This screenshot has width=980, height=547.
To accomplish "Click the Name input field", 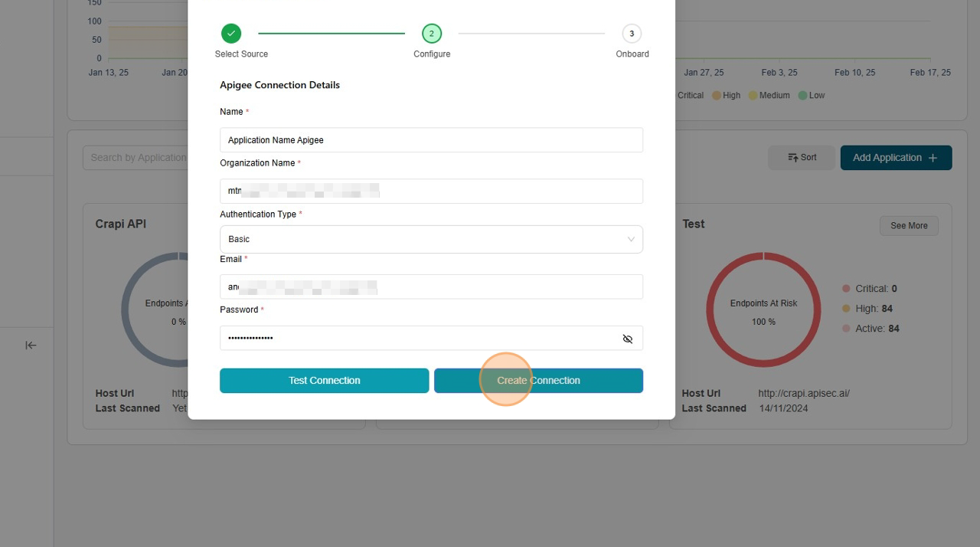I will tap(430, 140).
